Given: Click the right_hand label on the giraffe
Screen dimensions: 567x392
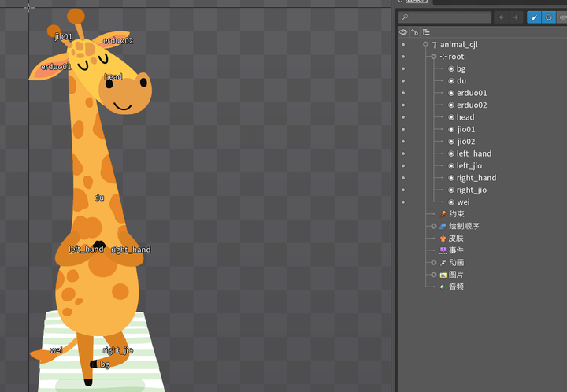Looking at the screenshot, I should (131, 250).
